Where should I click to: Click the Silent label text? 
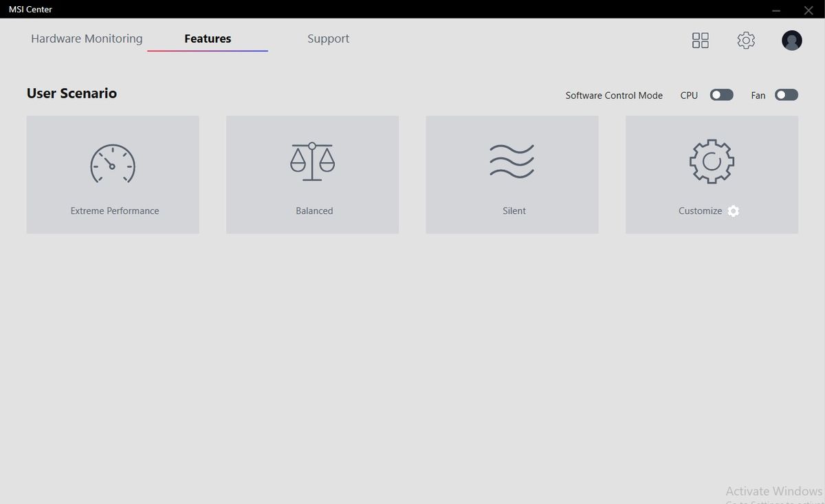pyautogui.click(x=514, y=211)
